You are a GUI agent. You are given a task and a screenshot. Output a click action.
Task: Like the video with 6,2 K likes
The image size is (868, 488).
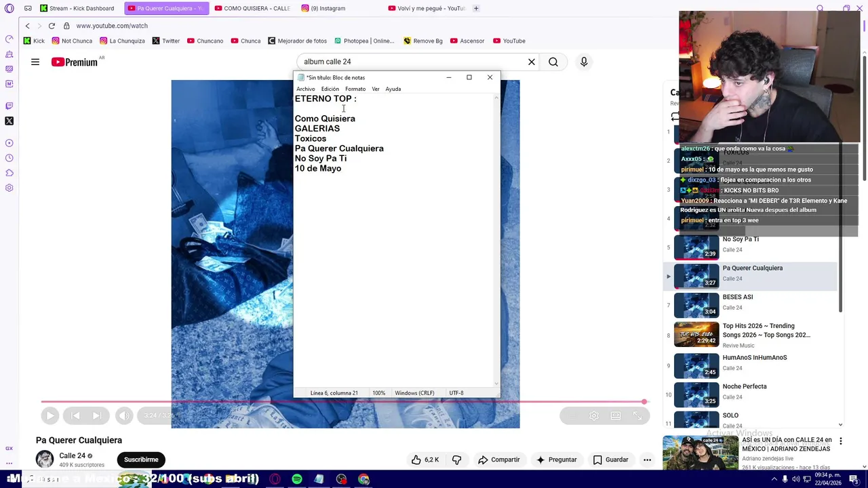(425, 460)
